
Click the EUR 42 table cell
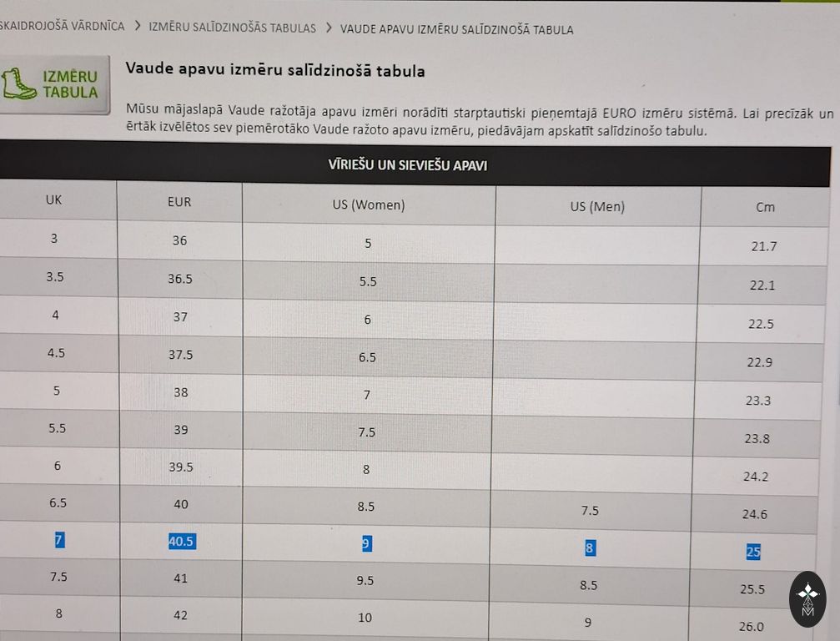coord(180,615)
